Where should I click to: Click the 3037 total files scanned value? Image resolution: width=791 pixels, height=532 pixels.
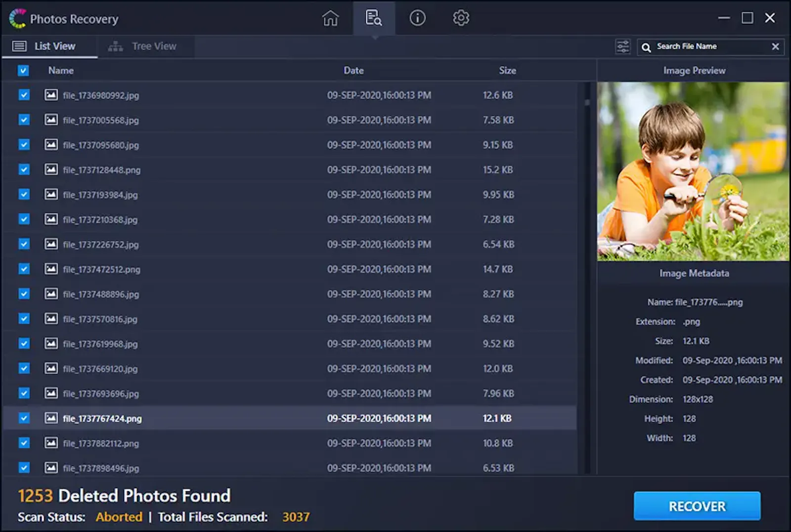click(296, 517)
